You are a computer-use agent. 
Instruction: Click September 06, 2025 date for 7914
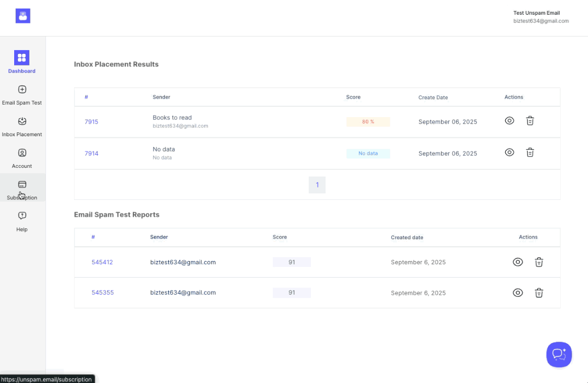coord(448,154)
